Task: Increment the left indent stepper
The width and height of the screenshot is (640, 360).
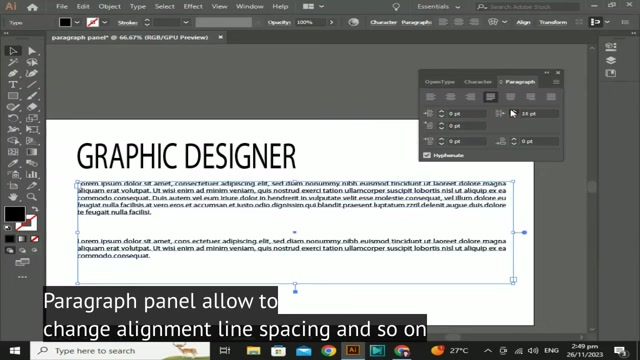Action: (x=441, y=111)
